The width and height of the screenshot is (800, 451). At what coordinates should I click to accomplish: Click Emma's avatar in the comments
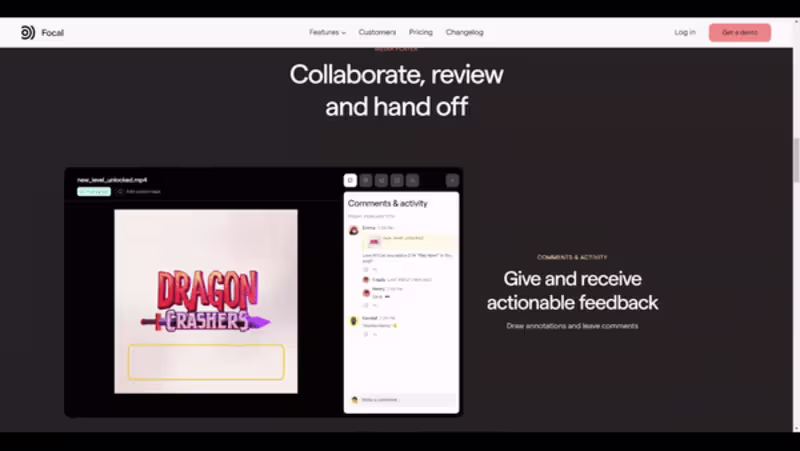pos(354,231)
